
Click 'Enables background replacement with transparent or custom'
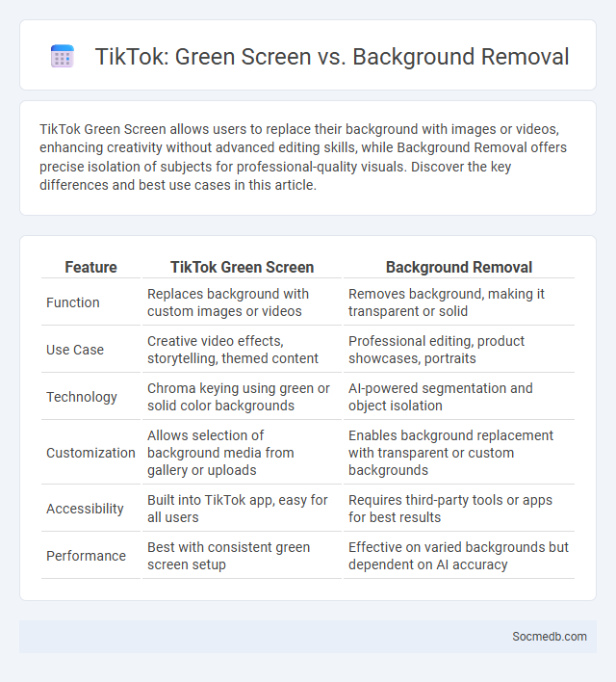pyautogui.click(x=450, y=453)
